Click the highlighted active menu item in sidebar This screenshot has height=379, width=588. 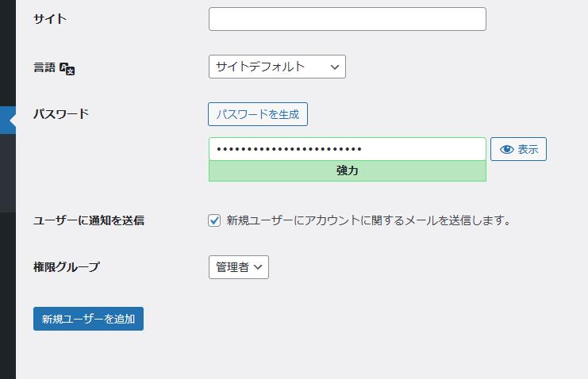(7, 120)
